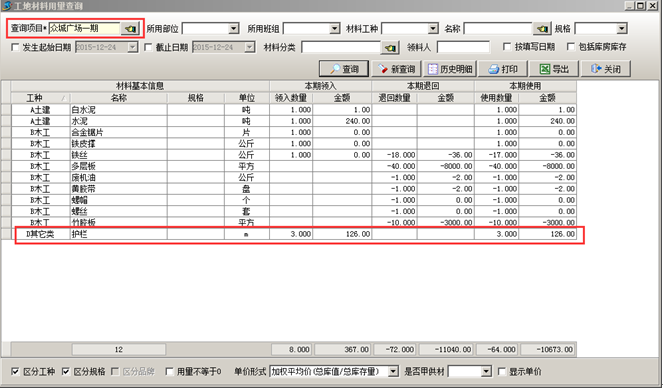Screen dimensions: 663x389
Task: Click the 领入数量 column header
Action: click(291, 98)
